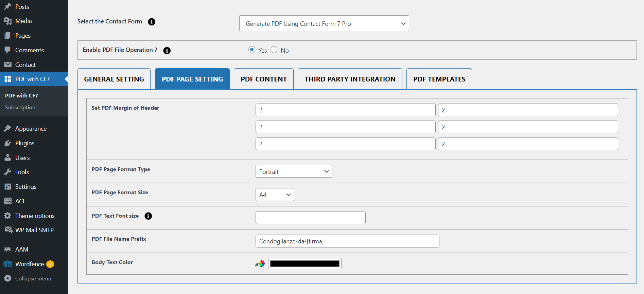Go to Theme options in sidebar
Image resolution: width=644 pixels, height=294 pixels.
[35, 216]
